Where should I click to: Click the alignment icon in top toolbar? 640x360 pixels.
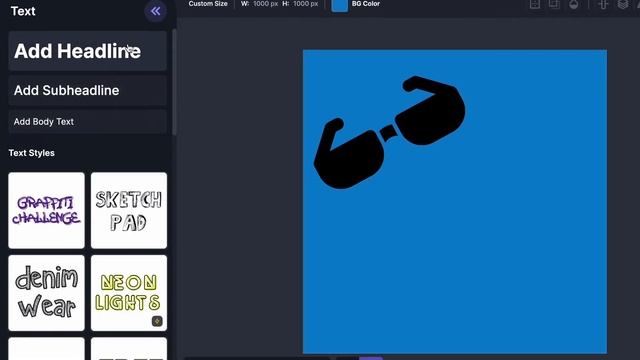pyautogui.click(x=603, y=4)
